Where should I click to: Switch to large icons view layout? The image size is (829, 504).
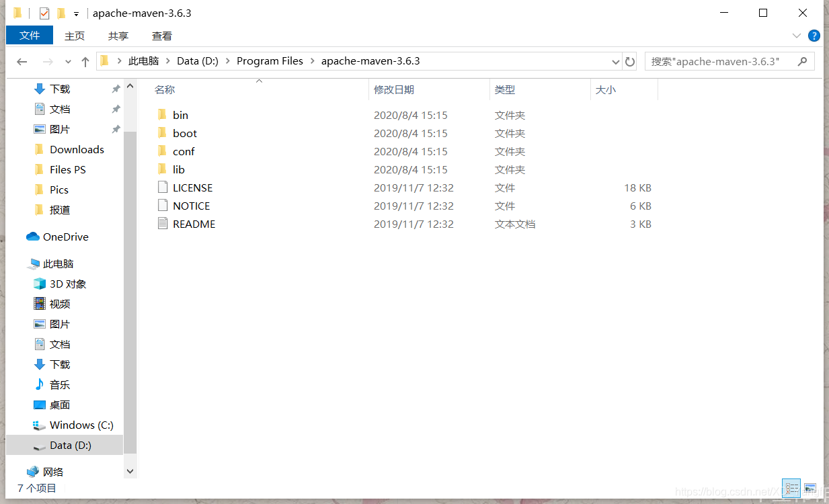810,488
